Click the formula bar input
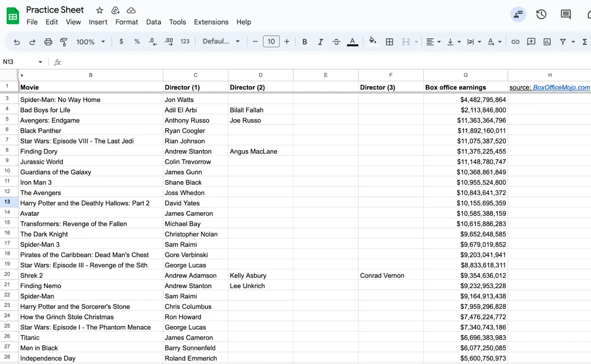The height and width of the screenshot is (364, 591). [x=327, y=62]
